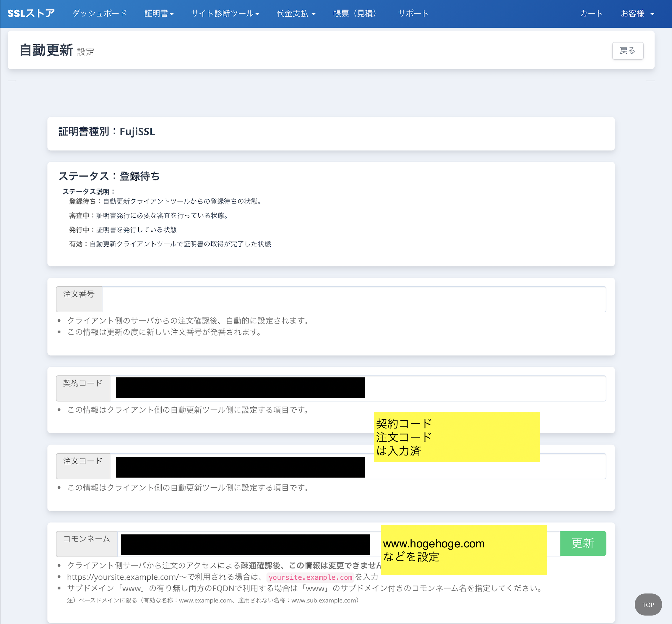This screenshot has height=624, width=672.
Task: Open the カート link
Action: pos(591,14)
